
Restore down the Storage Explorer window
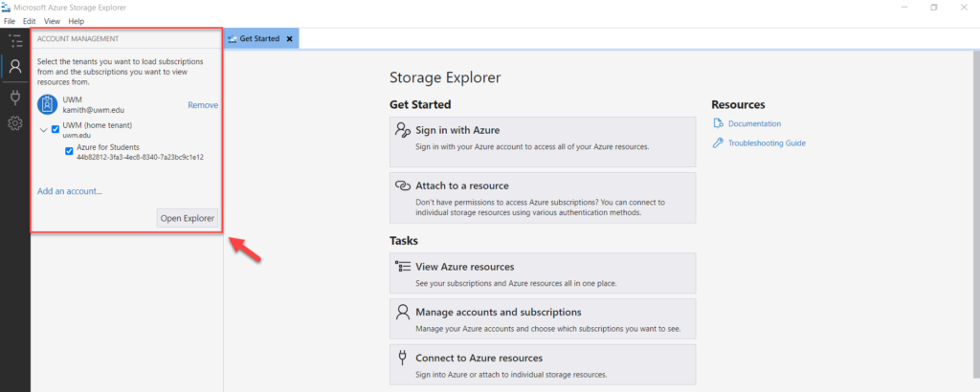pos(934,7)
